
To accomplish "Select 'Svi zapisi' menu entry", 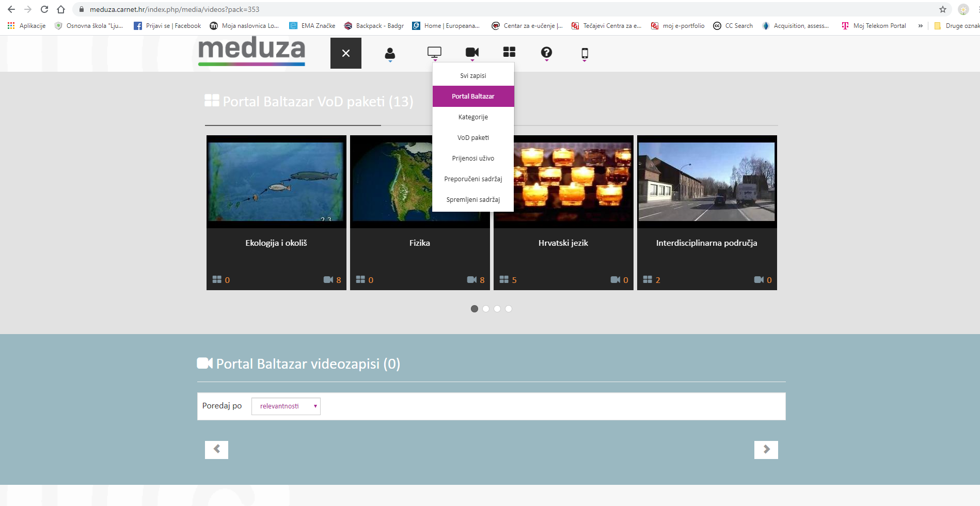I will point(473,75).
